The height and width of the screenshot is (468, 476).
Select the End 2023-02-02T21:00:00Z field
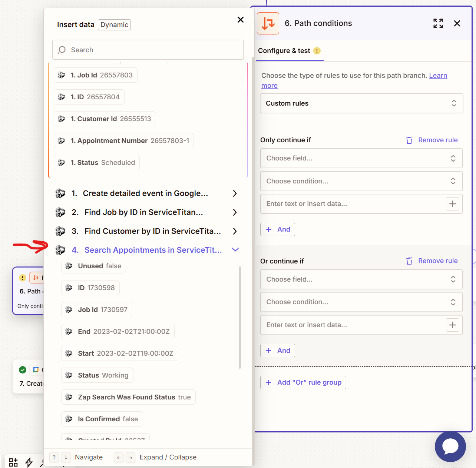tap(118, 332)
